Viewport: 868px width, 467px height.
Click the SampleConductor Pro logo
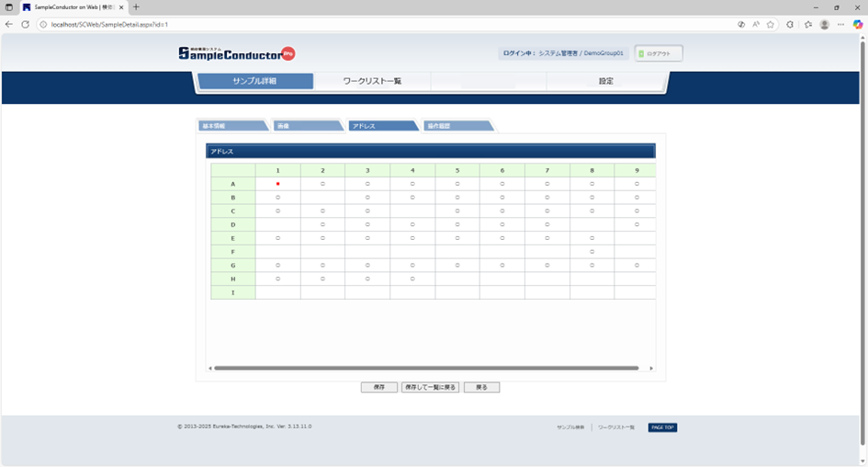(236, 53)
